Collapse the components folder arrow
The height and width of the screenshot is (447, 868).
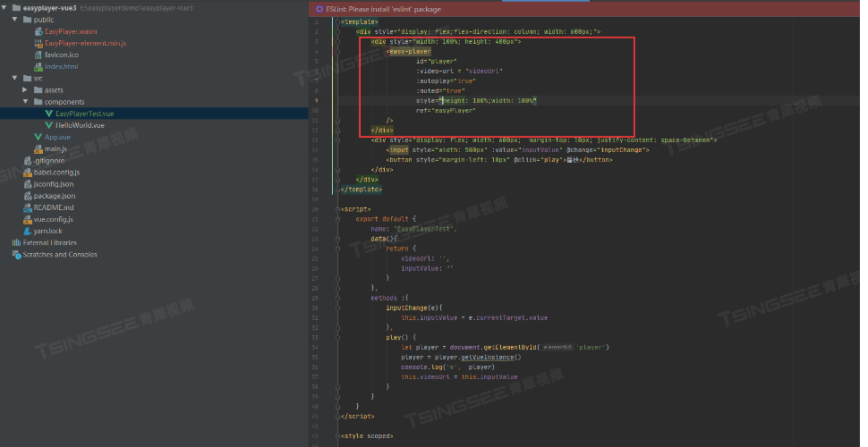[x=26, y=102]
